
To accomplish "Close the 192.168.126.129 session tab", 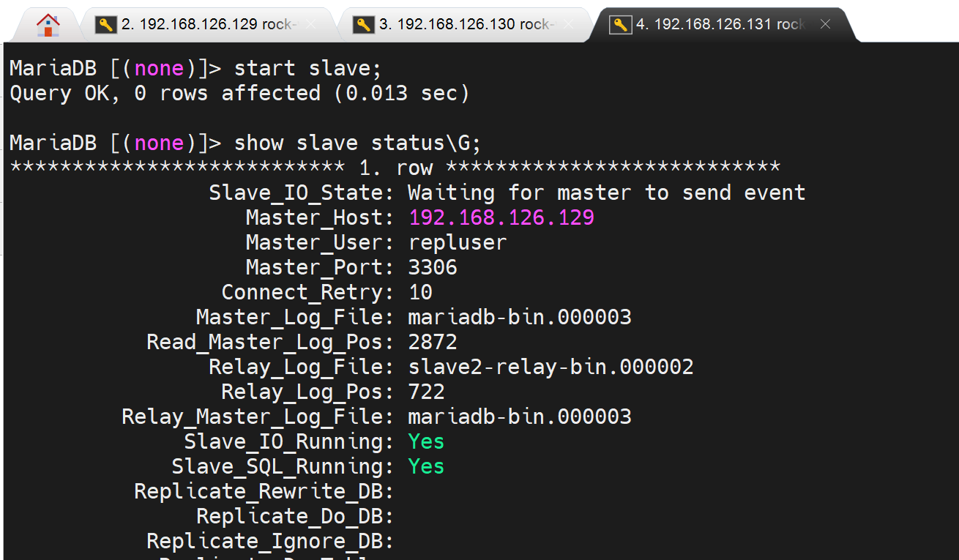I will [x=311, y=25].
